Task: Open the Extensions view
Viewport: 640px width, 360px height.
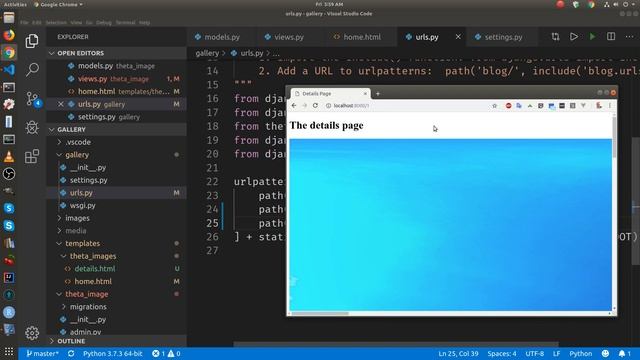Action: tap(32, 156)
